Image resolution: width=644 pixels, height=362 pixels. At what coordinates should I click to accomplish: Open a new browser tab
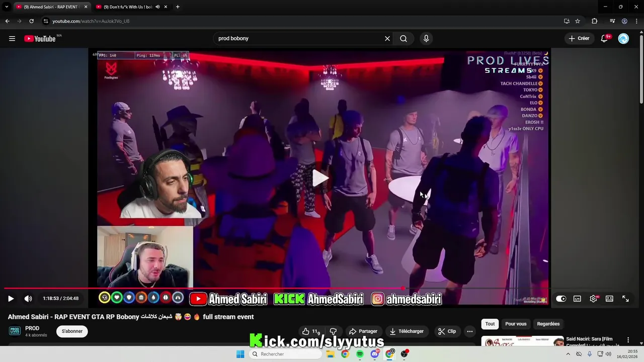tap(178, 7)
